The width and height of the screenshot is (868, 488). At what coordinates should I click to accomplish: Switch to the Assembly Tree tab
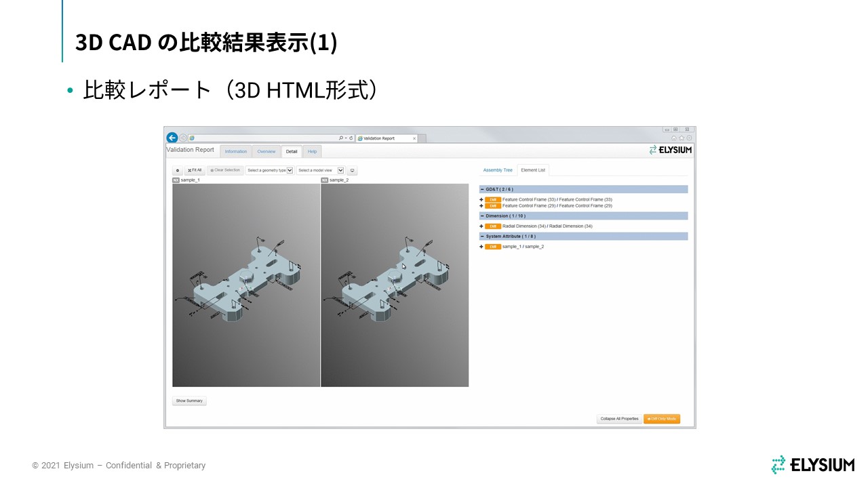click(498, 170)
